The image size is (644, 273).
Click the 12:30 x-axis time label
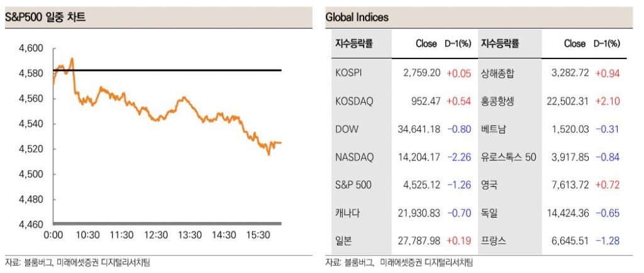(x=156, y=235)
